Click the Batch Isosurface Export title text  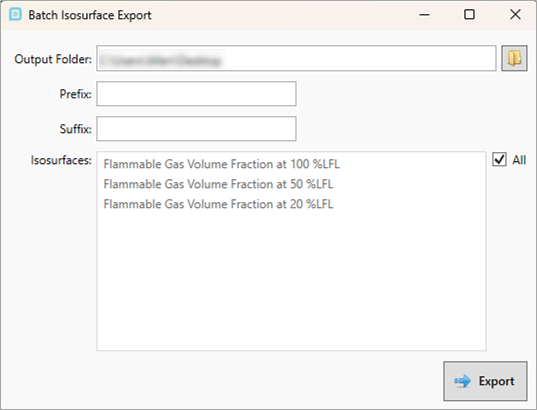tap(90, 15)
